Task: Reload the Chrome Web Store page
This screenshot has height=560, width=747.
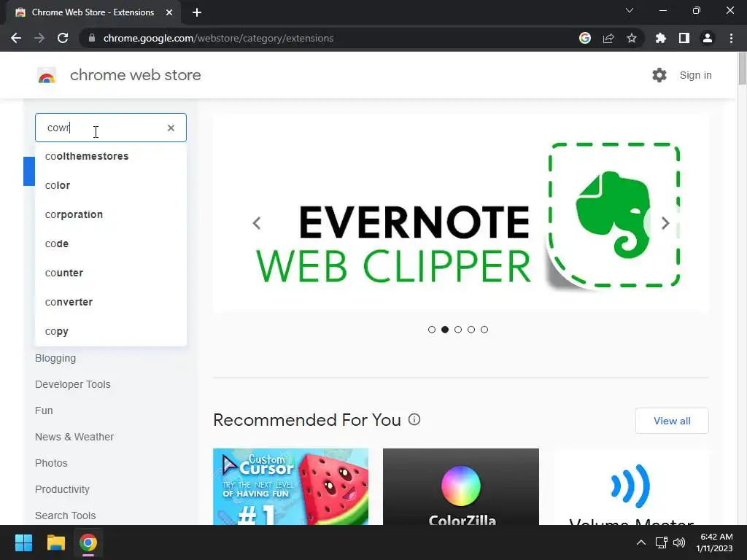Action: (x=63, y=38)
